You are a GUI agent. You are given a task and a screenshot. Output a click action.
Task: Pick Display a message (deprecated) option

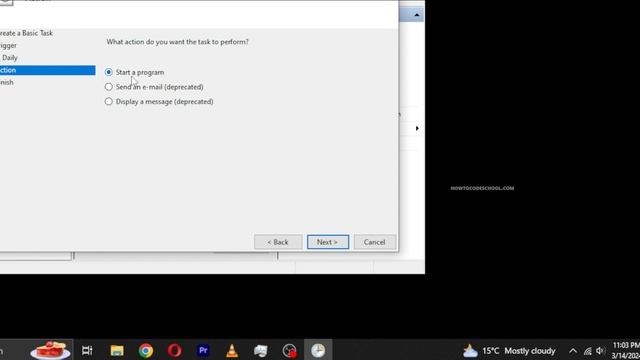pos(159,102)
